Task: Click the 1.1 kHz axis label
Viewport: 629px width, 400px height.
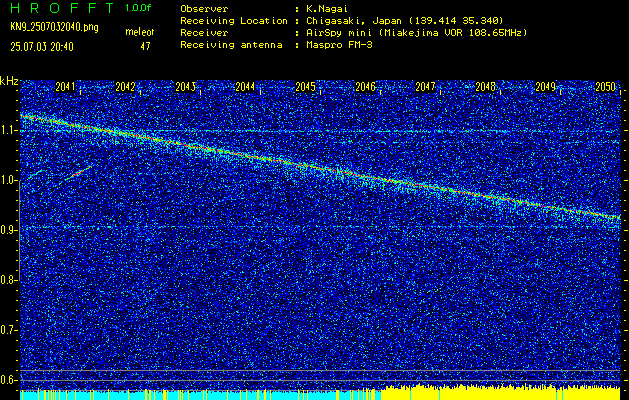Action: coord(9,131)
